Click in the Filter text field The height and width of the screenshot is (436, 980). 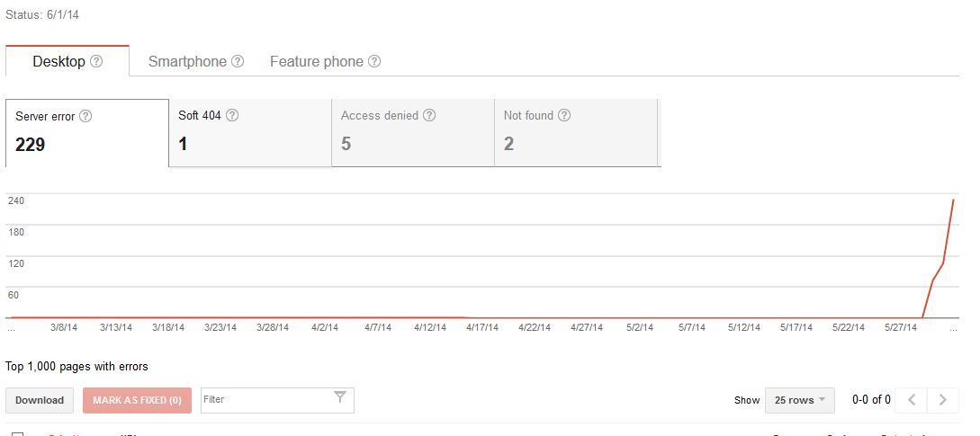pyautogui.click(x=265, y=399)
